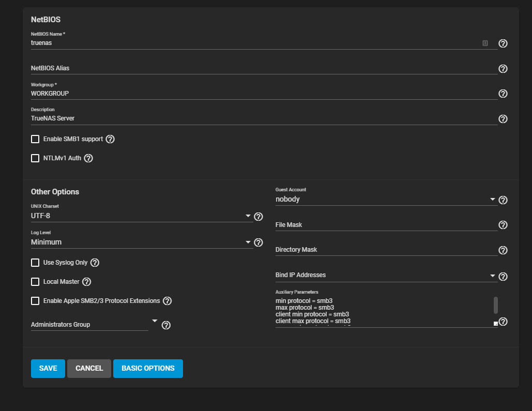Show UNIX Charset help tooltip
The width and height of the screenshot is (532, 411).
click(x=258, y=217)
